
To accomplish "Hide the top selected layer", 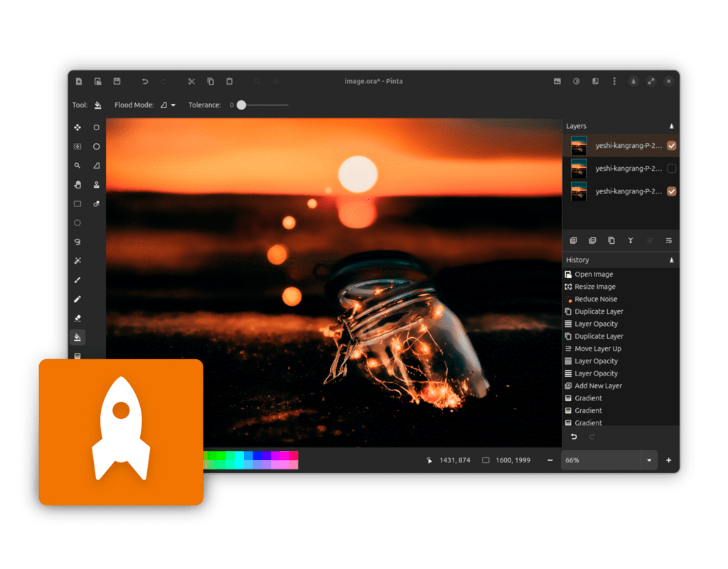I will (671, 146).
